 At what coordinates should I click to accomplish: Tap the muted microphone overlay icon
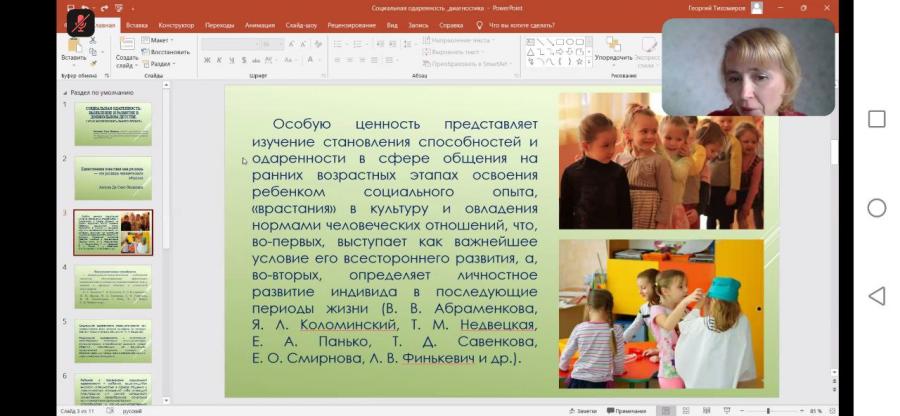[x=81, y=24]
